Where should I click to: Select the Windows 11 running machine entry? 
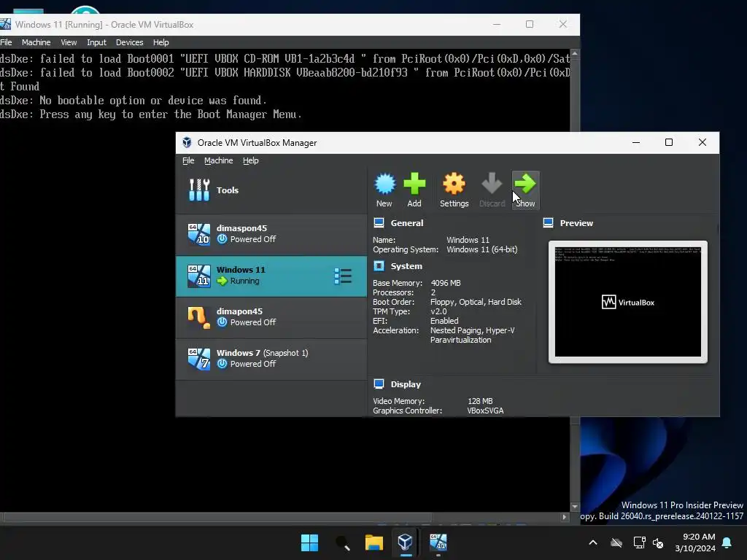coord(271,276)
